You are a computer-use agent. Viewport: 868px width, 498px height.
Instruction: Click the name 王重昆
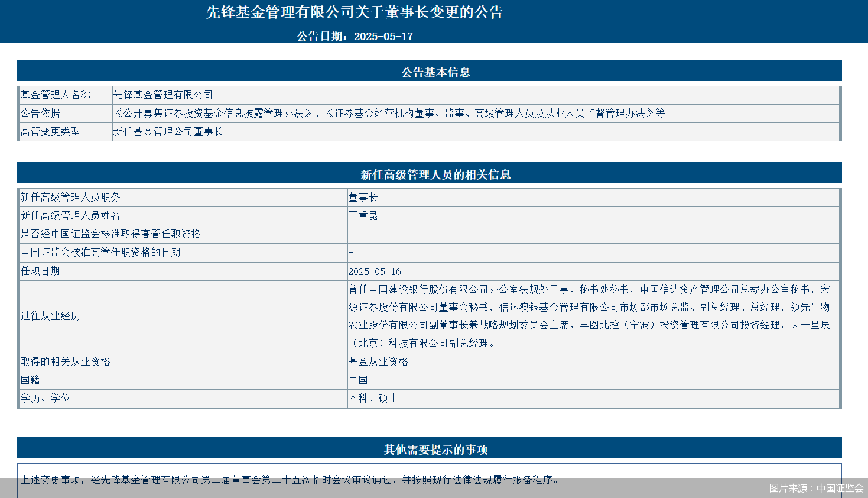[x=363, y=215]
